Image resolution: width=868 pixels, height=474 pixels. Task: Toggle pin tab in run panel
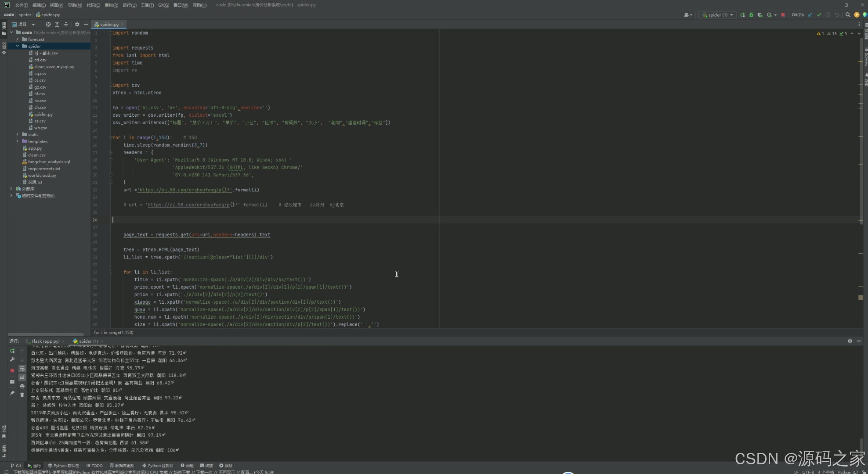point(12,393)
